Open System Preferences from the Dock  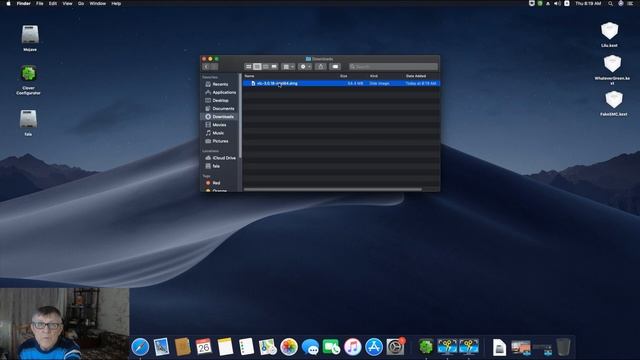395,347
